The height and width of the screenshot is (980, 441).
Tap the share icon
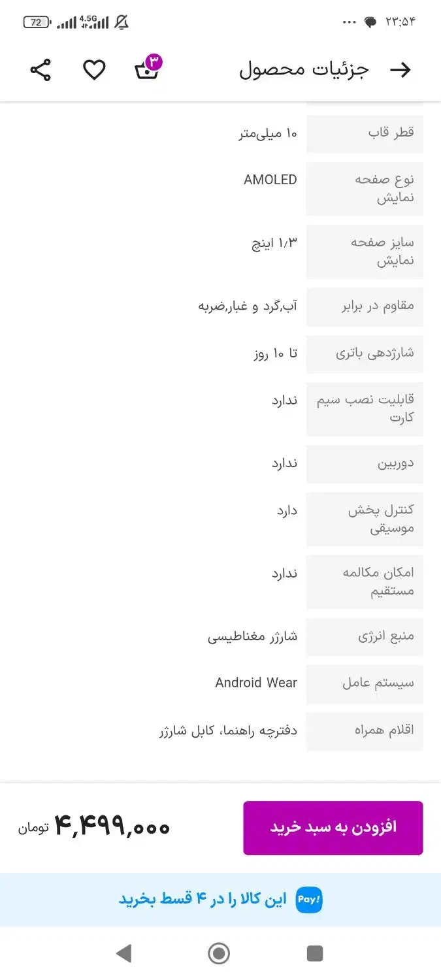tap(41, 69)
